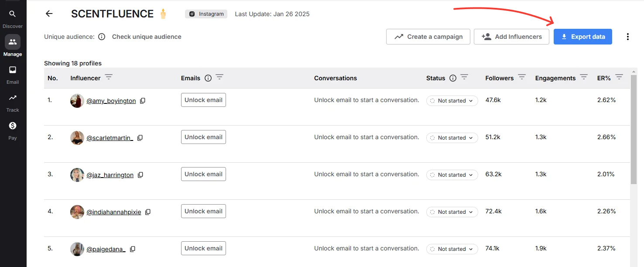Open @jaz_harrington profile link

(110, 175)
